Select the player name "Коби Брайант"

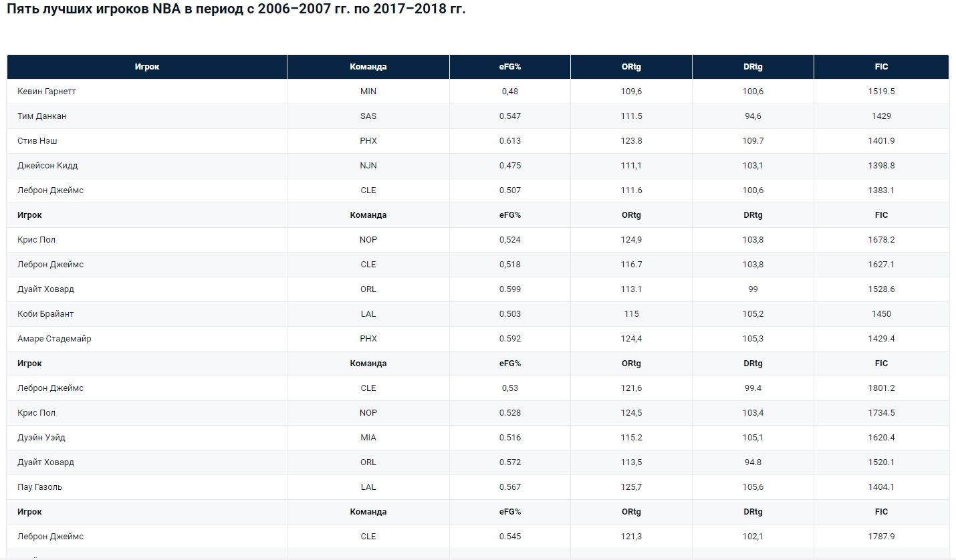[45, 314]
